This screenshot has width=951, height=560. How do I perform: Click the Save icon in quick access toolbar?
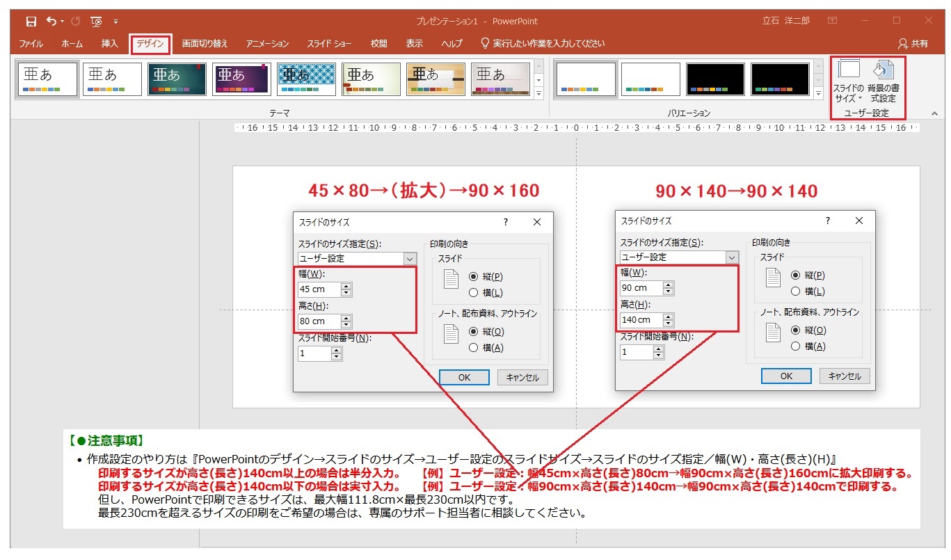pos(31,22)
